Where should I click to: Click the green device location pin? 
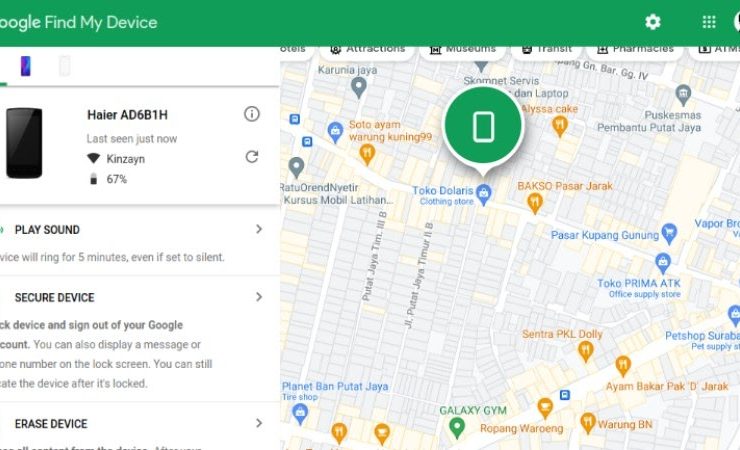(x=483, y=126)
